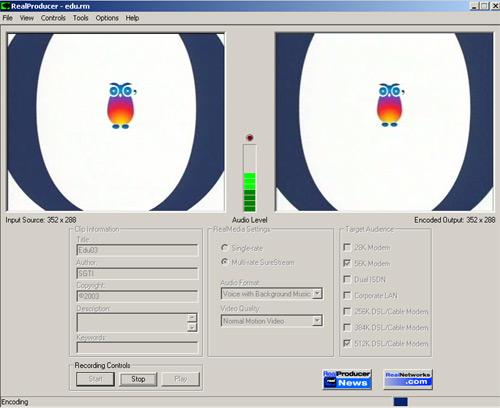This screenshot has height=408, width=500.
Task: Click the RealProducer title bar icon
Action: click(x=6, y=6)
